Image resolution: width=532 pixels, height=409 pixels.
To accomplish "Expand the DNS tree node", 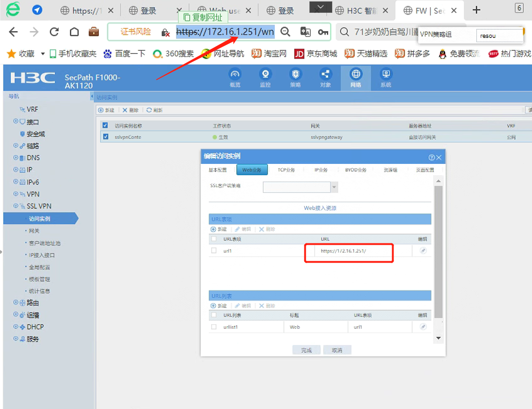I will 16,158.
